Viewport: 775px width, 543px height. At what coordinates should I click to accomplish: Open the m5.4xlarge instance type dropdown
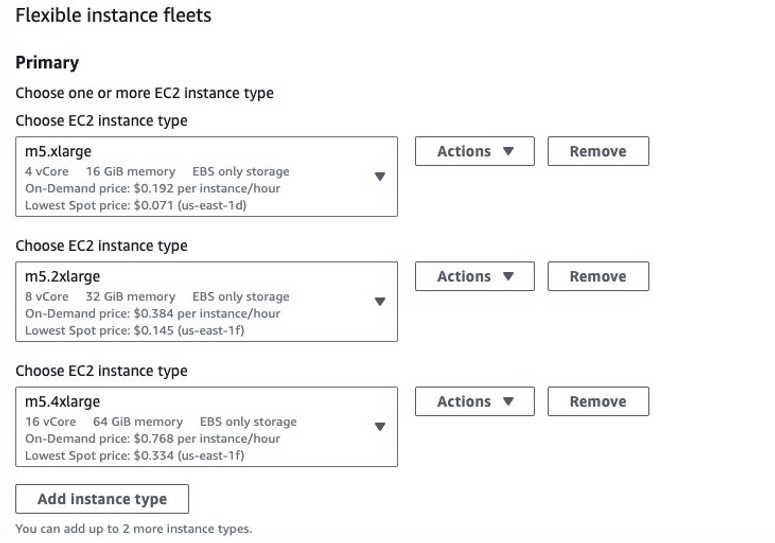[206, 426]
